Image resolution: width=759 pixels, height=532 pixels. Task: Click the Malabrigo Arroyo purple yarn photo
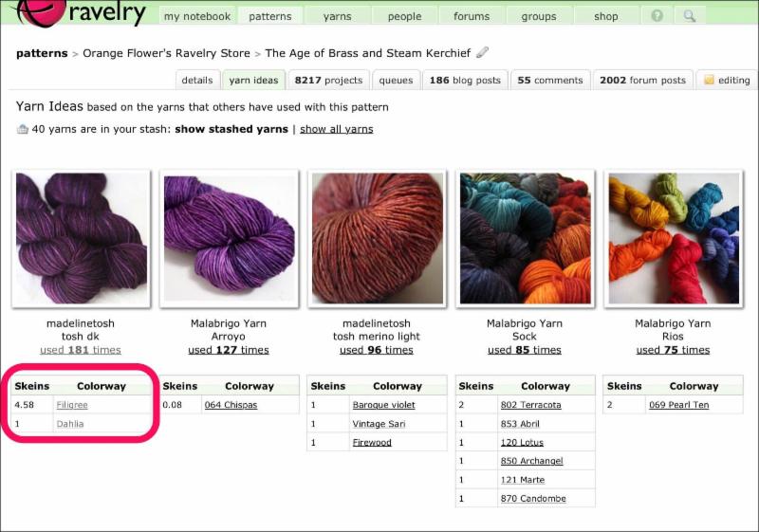coord(230,238)
